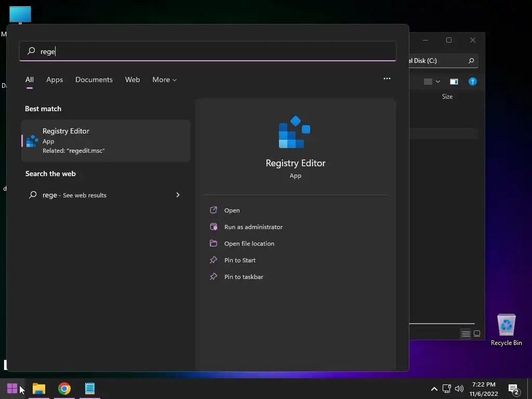Screen dimensions: 532x399
Task: Minimize the File Explorer window
Action: point(425,40)
